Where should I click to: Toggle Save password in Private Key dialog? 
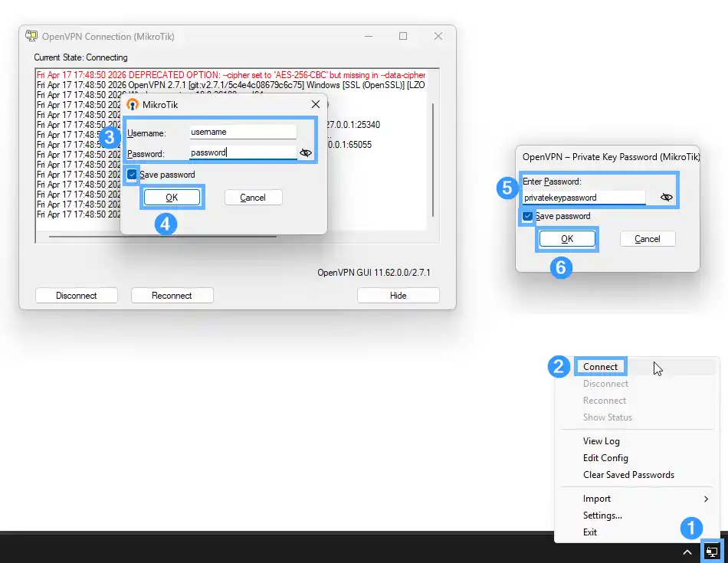pos(527,216)
